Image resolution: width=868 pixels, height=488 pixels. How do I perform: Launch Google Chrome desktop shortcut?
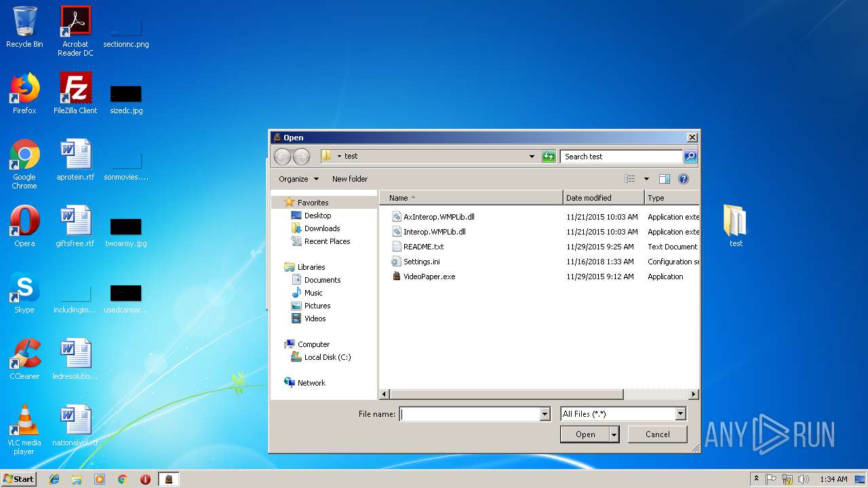pyautogui.click(x=24, y=164)
